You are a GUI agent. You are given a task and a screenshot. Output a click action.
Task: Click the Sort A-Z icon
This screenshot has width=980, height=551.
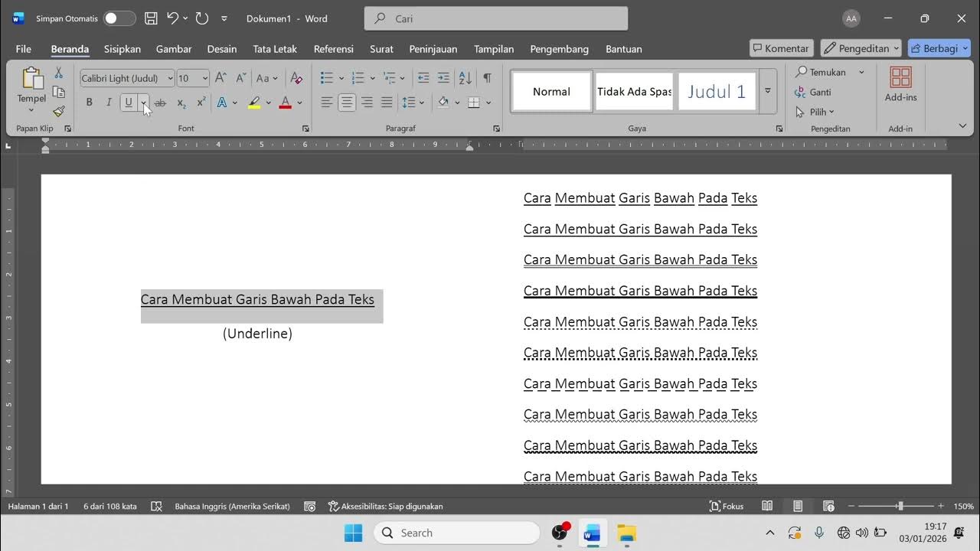pos(465,78)
